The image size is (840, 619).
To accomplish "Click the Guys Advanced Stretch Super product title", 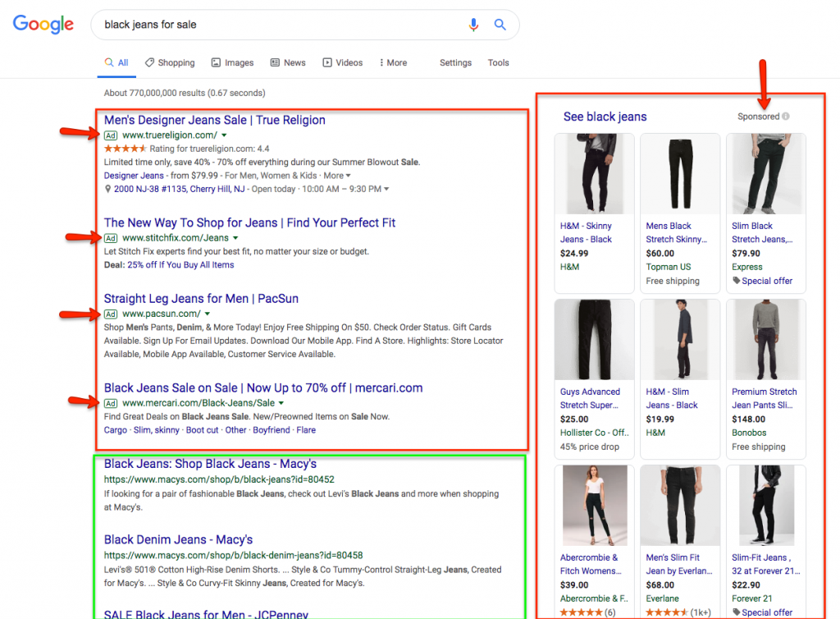I will click(x=590, y=399).
